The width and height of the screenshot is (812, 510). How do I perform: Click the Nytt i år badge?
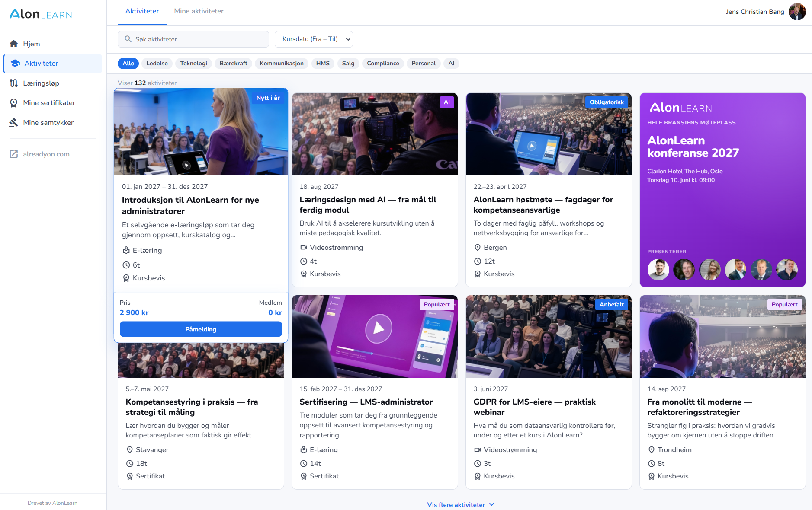(x=268, y=98)
